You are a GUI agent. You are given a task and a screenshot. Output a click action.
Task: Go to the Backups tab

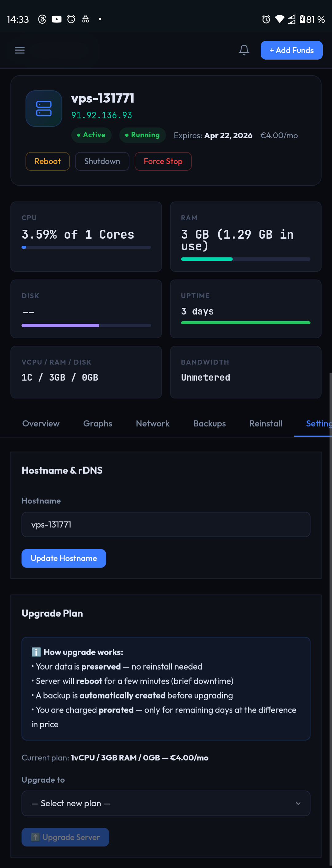(x=209, y=424)
